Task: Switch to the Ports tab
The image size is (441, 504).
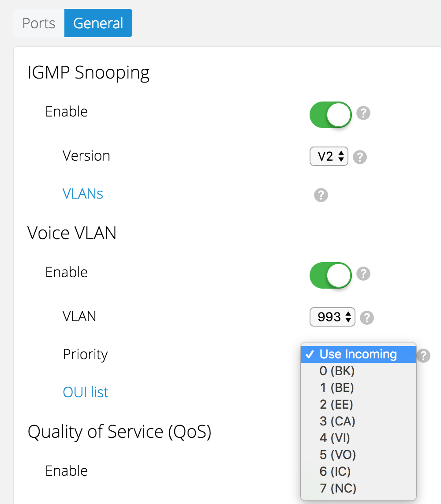Action: click(38, 23)
